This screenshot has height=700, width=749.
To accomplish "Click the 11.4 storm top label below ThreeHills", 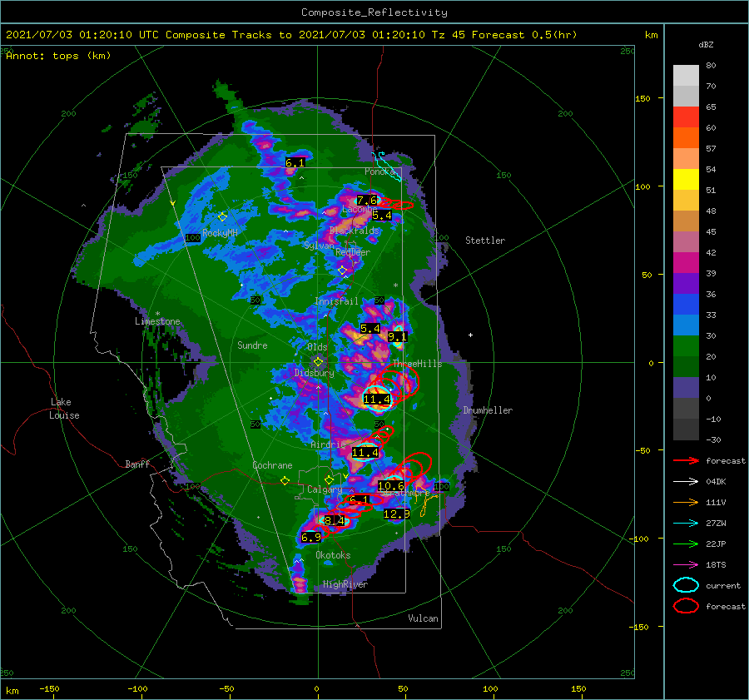I will pos(377,399).
